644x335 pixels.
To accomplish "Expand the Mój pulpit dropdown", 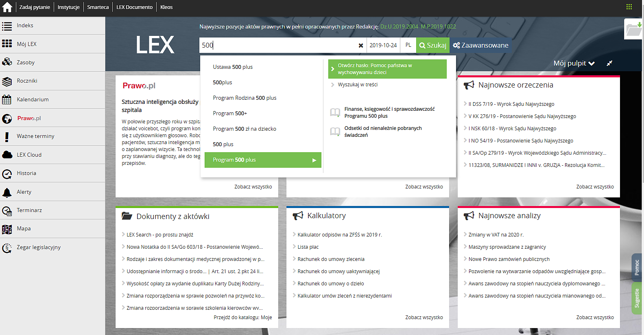I will (x=574, y=63).
